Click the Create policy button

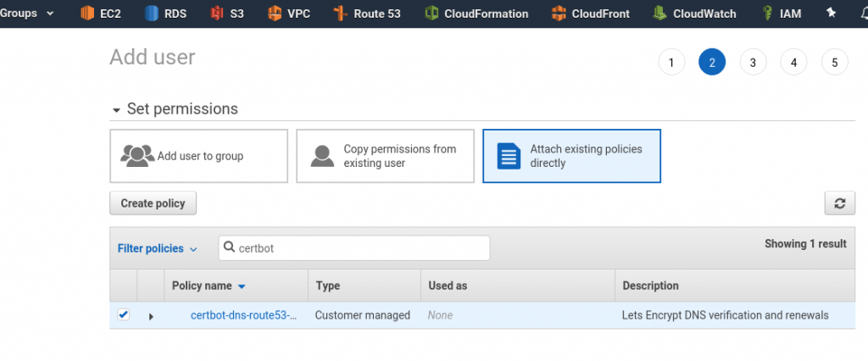pyautogui.click(x=153, y=203)
